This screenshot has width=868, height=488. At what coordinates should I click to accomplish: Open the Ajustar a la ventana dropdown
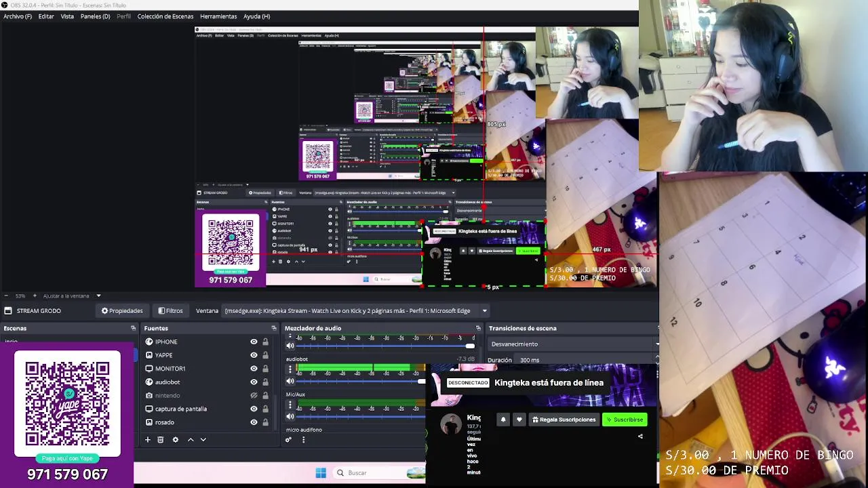click(x=98, y=296)
